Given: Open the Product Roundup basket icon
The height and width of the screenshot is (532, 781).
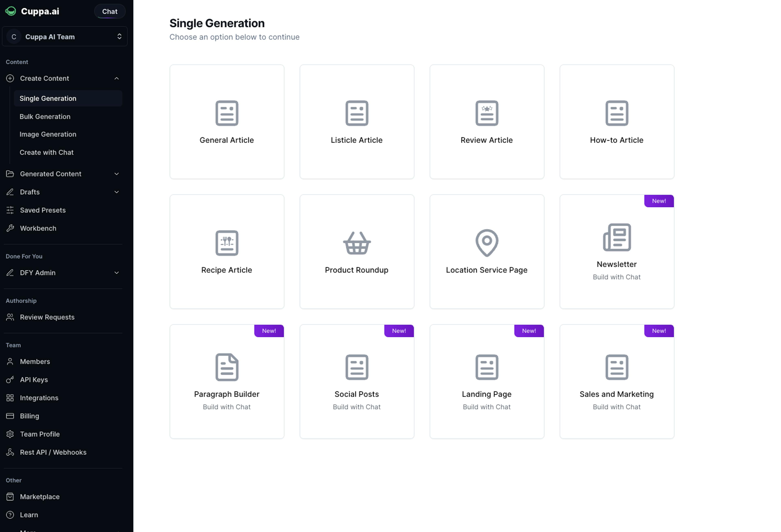Looking at the screenshot, I should (x=357, y=243).
